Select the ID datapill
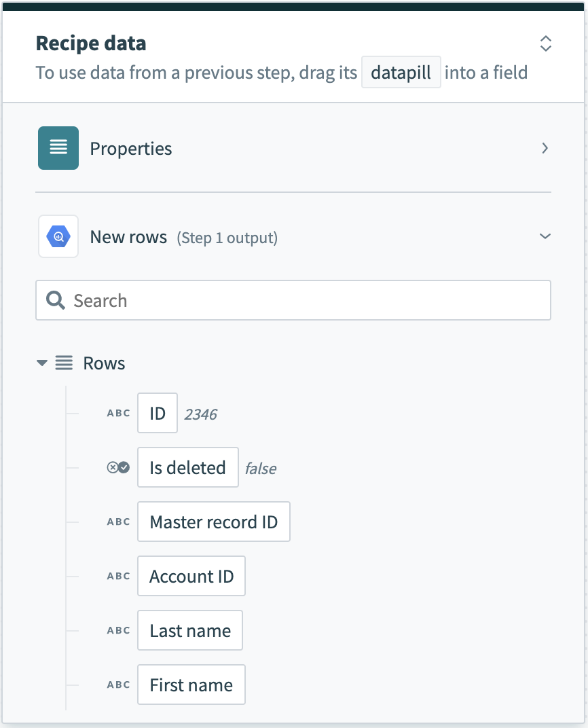 [x=157, y=412]
